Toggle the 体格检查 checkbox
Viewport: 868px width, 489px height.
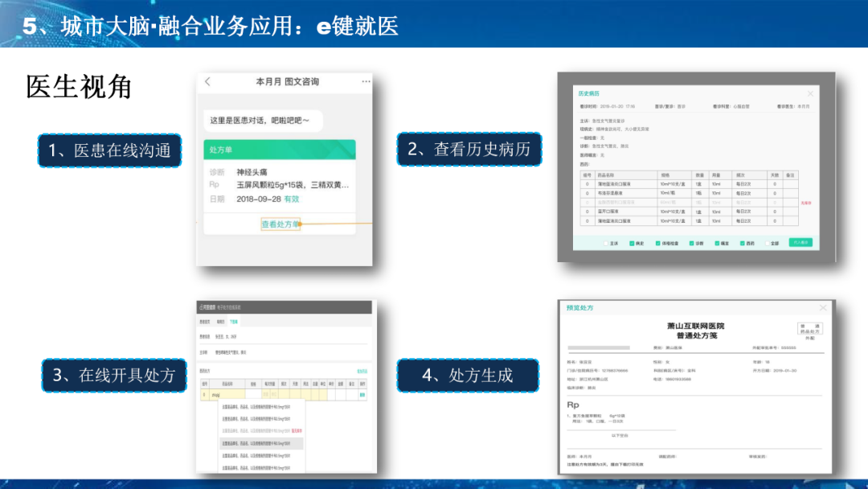click(658, 242)
